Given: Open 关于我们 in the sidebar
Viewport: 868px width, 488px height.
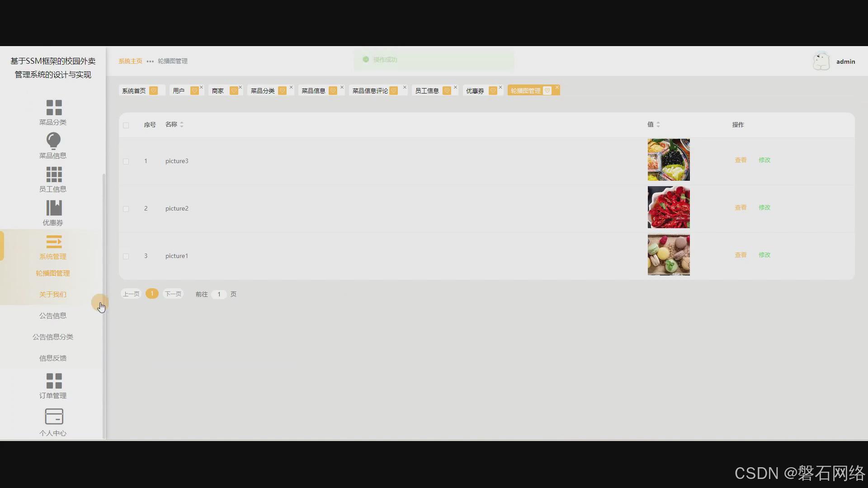Looking at the screenshot, I should tap(53, 294).
